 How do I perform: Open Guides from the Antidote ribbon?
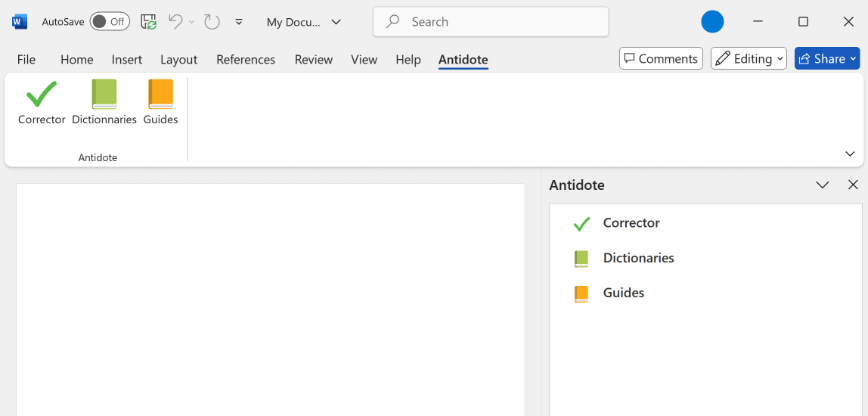(160, 102)
